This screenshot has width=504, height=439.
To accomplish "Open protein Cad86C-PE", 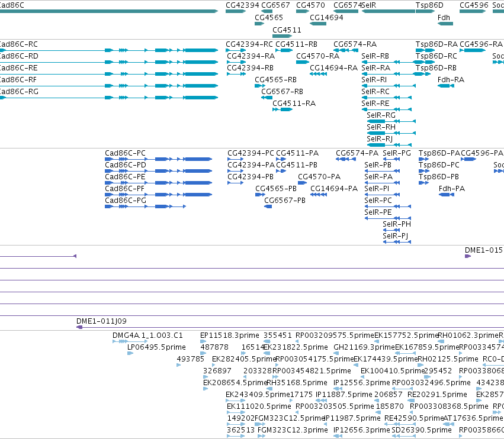I will click(x=125, y=177).
